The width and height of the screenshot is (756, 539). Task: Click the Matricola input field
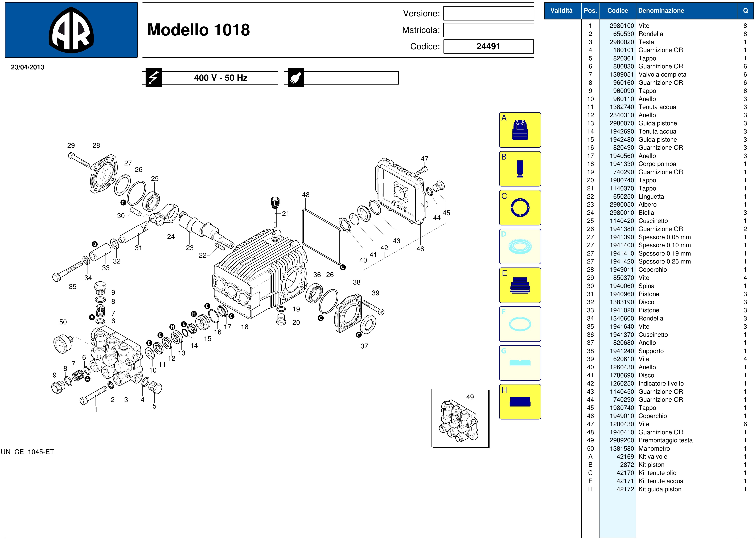tap(488, 30)
